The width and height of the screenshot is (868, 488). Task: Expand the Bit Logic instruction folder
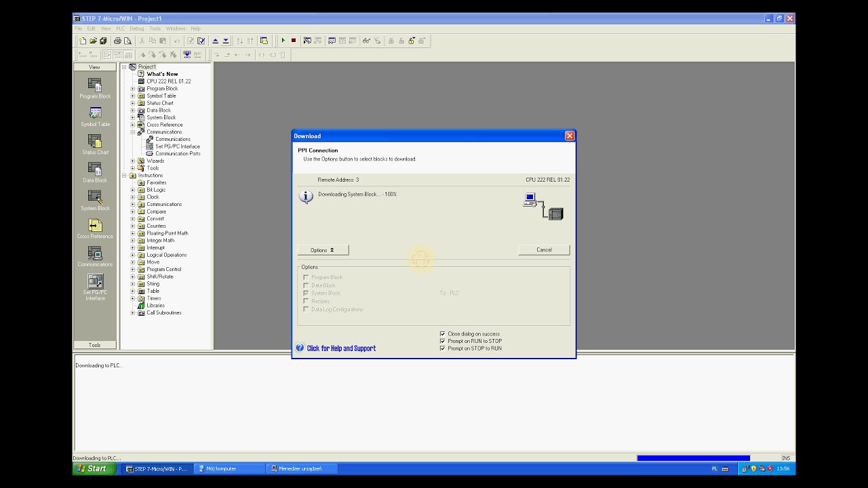(x=133, y=190)
